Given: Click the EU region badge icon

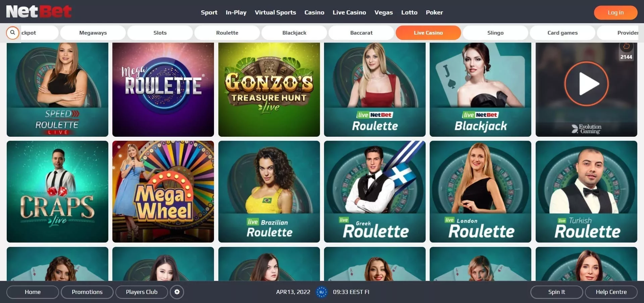Looking at the screenshot, I should click(x=321, y=292).
